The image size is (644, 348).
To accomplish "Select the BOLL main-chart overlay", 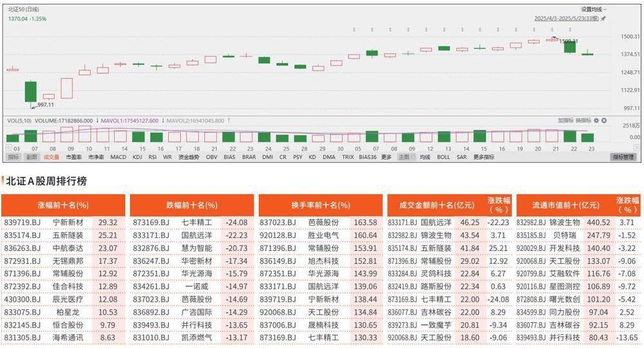I will pos(443,157).
